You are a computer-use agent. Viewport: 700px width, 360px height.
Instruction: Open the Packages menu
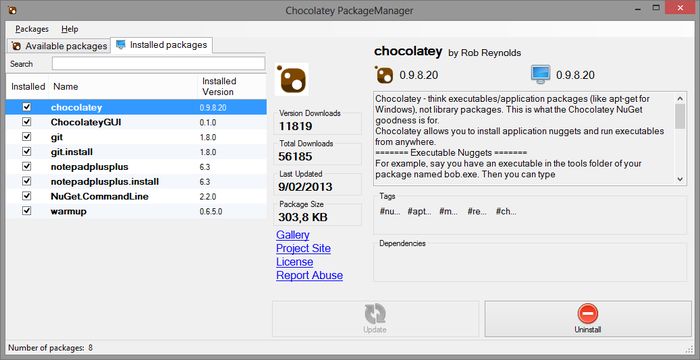(x=32, y=29)
